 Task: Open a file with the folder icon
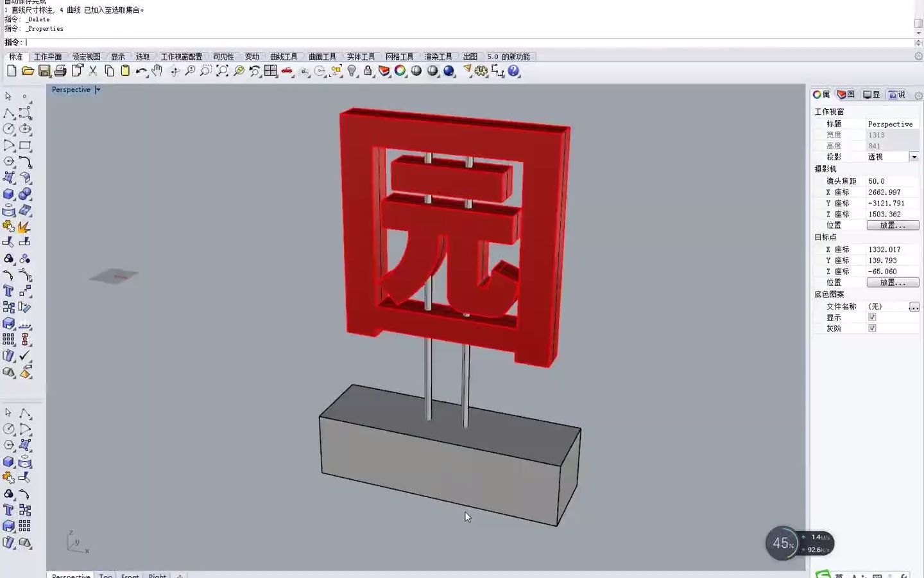[x=28, y=71]
